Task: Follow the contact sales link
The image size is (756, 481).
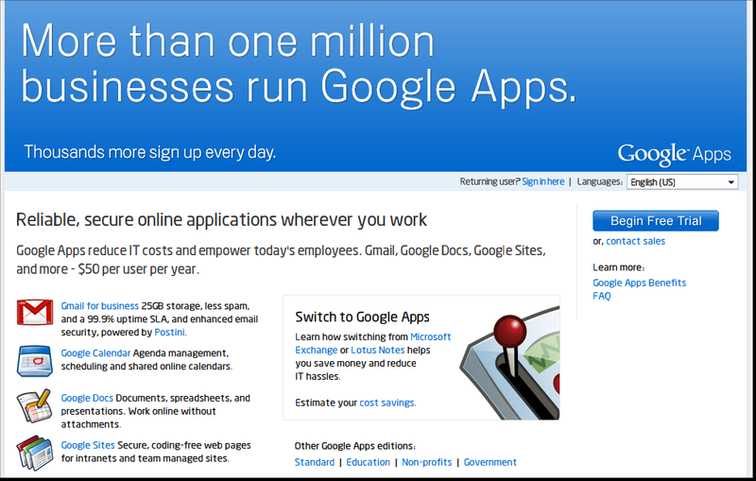Action: point(635,241)
